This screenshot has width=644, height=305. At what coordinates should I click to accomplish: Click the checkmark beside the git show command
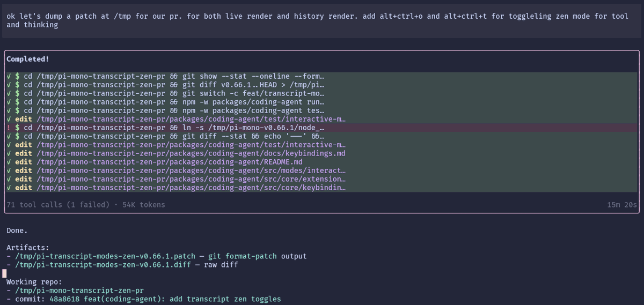pos(9,76)
